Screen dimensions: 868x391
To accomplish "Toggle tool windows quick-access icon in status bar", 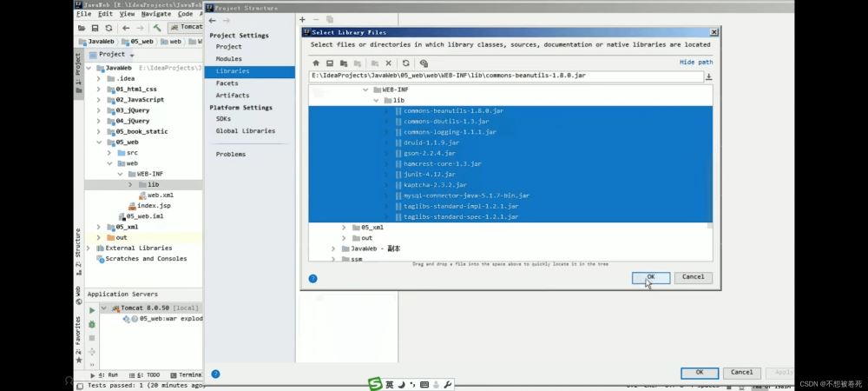I will point(80,386).
